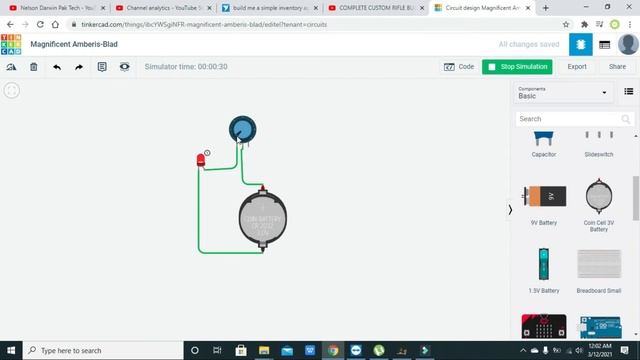Collapse the components panel chevron

[510, 210]
